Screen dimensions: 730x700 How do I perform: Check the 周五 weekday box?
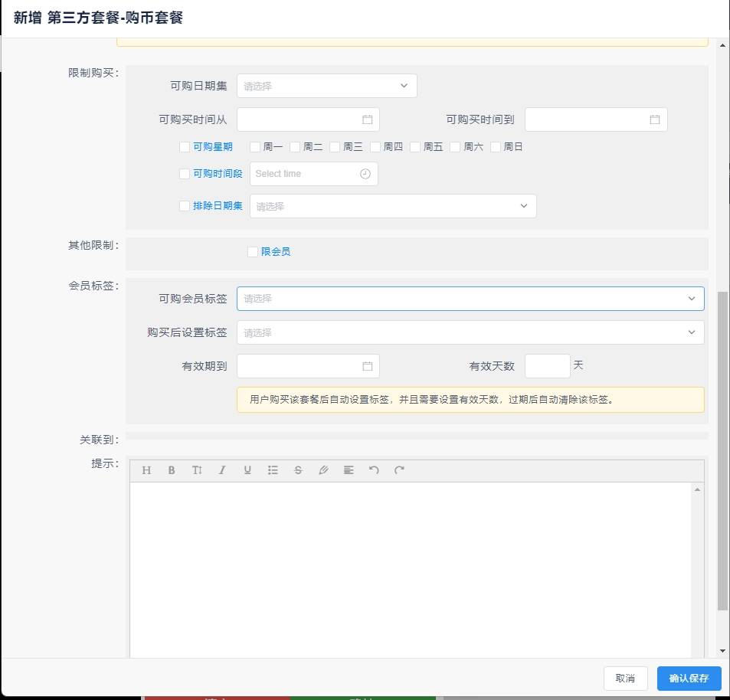pos(415,147)
